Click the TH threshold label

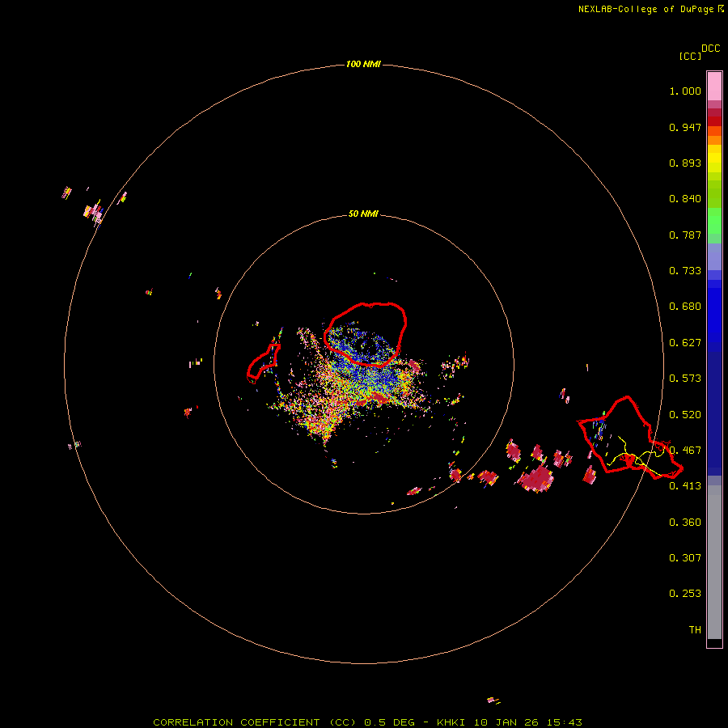pyautogui.click(x=695, y=630)
